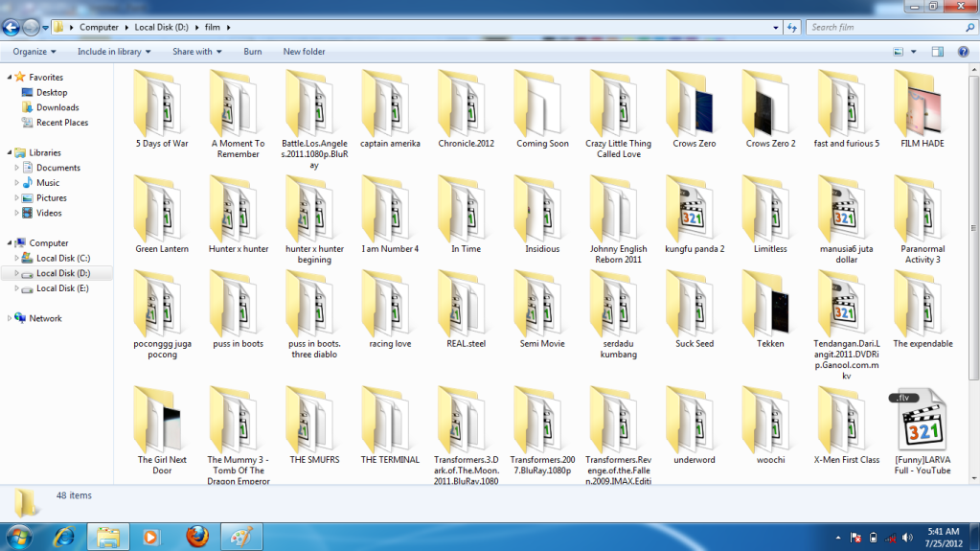Screen dimensions: 980x551
Task: Select the [Funny]LARVA Full flv file
Action: point(923,431)
